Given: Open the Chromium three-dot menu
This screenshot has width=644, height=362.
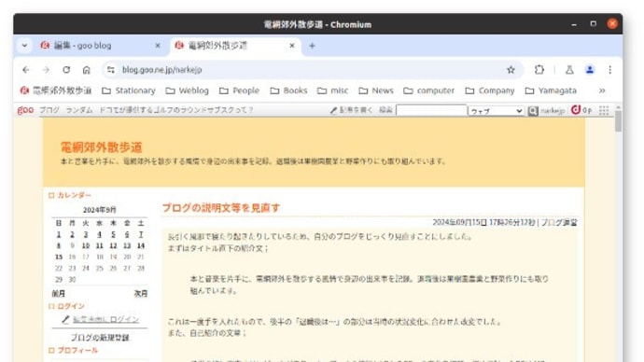Looking at the screenshot, I should tap(609, 70).
